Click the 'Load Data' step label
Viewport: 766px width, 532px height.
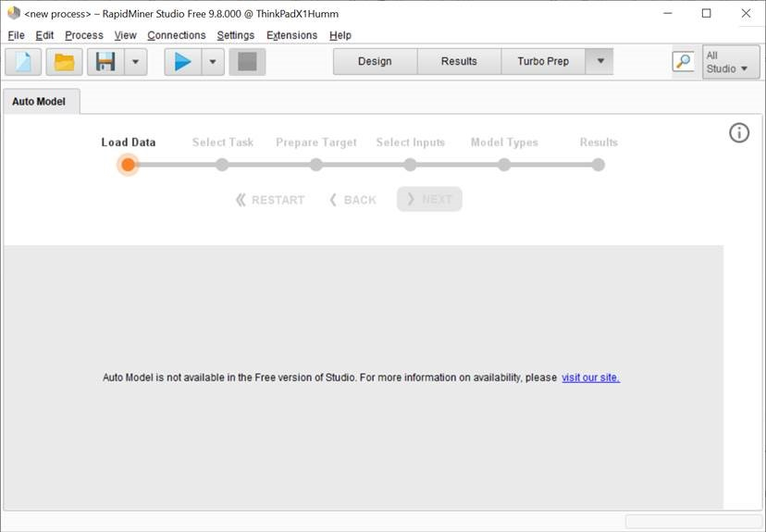(x=129, y=142)
